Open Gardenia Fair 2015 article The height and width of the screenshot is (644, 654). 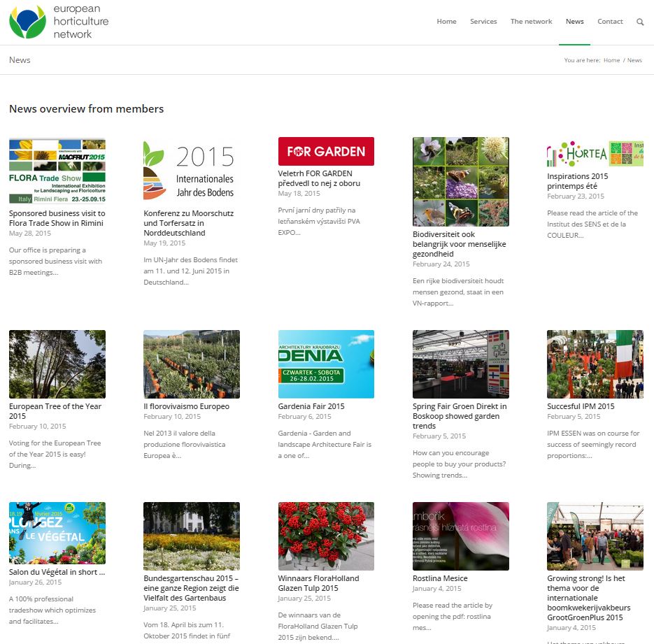pos(311,406)
